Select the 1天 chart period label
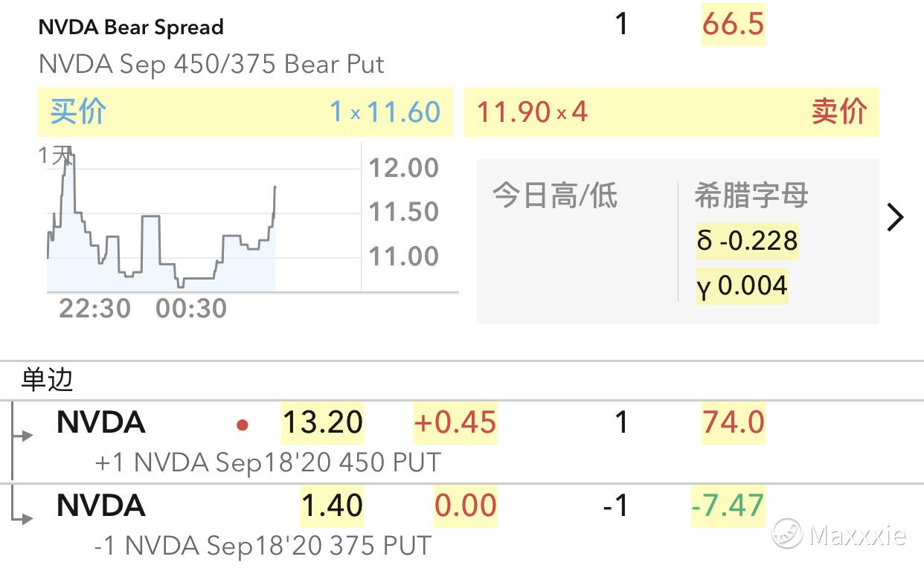 (x=56, y=155)
